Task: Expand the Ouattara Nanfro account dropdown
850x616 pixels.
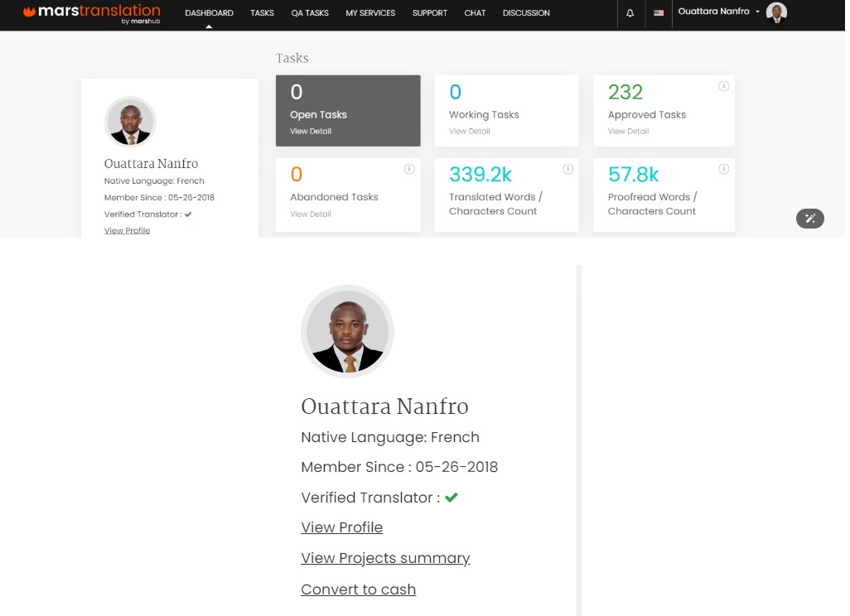Action: (718, 12)
